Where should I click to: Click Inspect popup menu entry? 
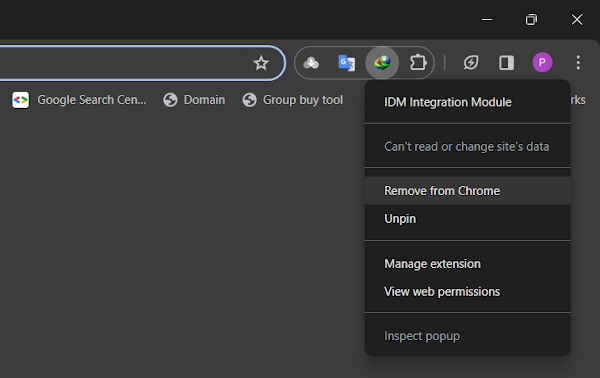tap(468, 336)
